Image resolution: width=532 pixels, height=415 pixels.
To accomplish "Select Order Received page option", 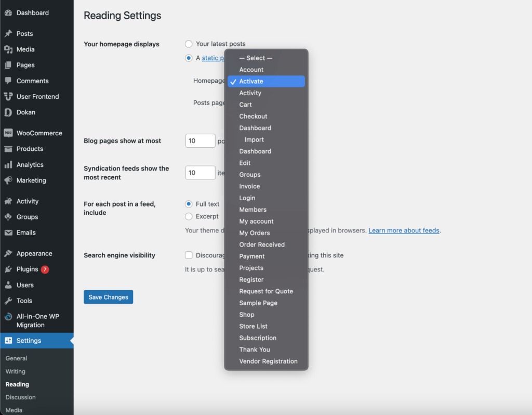I will 267,244.
